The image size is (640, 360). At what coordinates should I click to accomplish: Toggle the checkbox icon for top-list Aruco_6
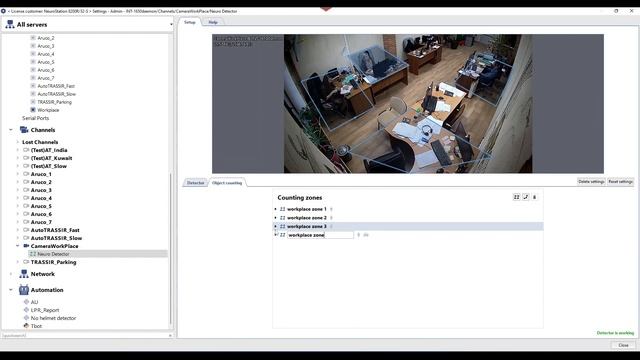coord(33,70)
